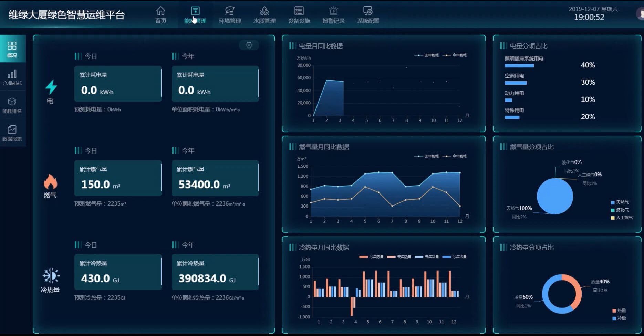Open 能耗排名 ranking sidebar item

(x=12, y=105)
